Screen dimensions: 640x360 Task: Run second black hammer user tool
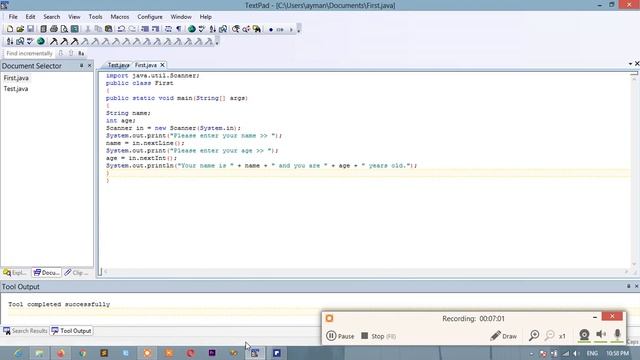tap(64, 41)
